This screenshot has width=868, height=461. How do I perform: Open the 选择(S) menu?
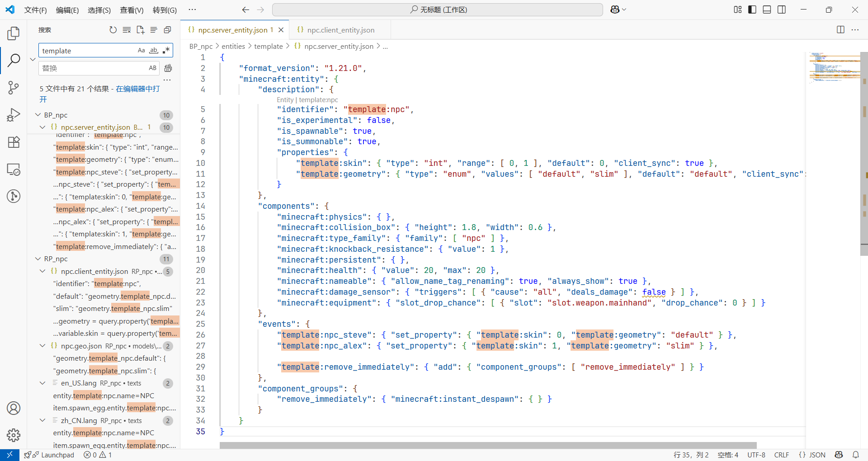click(99, 10)
